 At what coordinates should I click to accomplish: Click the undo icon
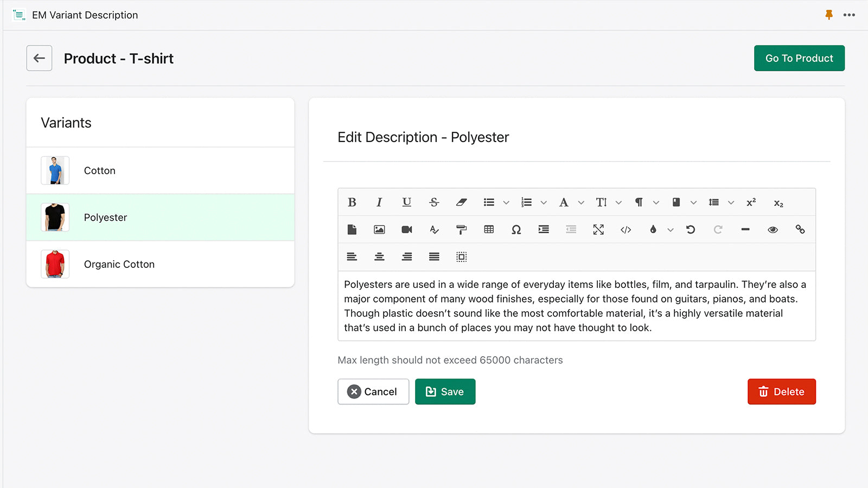[691, 229]
